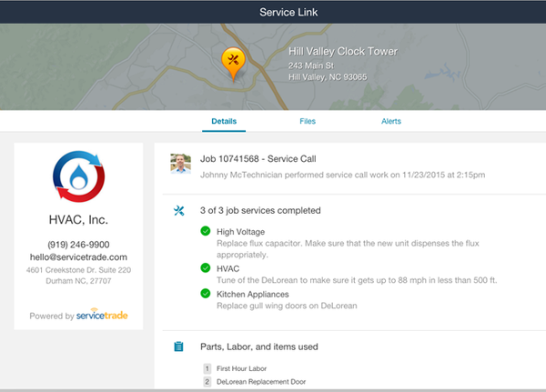Click the green checkmark next to High Voltage
546x392 pixels.
pyautogui.click(x=206, y=231)
